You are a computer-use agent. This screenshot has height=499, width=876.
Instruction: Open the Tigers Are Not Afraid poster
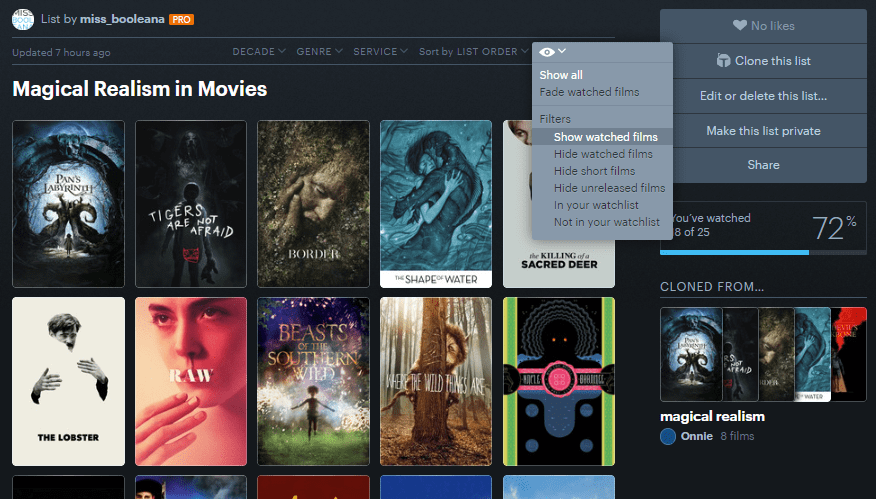pos(191,204)
